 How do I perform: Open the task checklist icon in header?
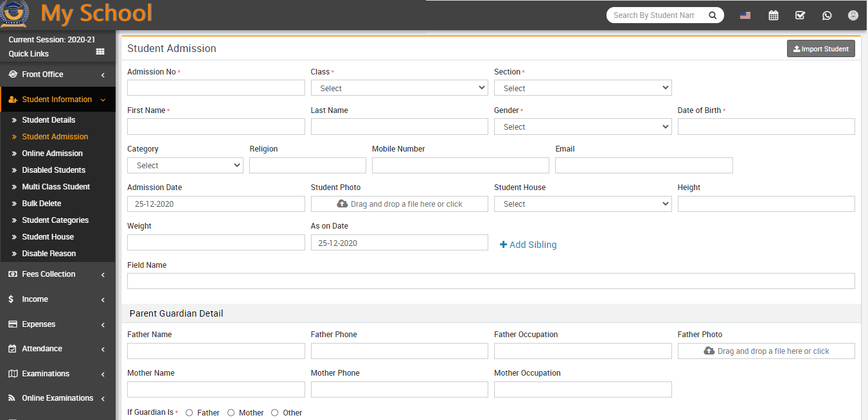coord(800,15)
